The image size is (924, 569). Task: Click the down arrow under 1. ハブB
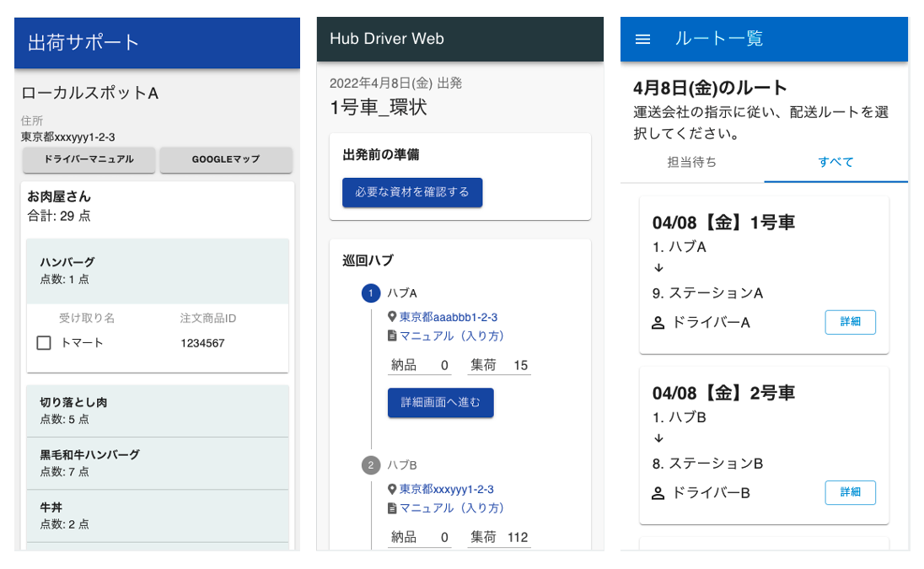(658, 438)
